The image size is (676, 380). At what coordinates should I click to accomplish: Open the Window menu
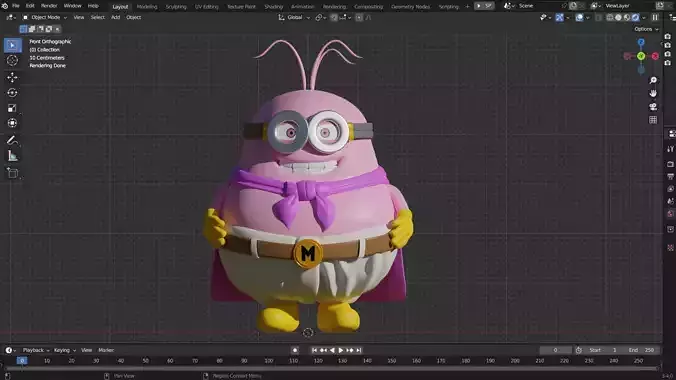click(x=72, y=6)
